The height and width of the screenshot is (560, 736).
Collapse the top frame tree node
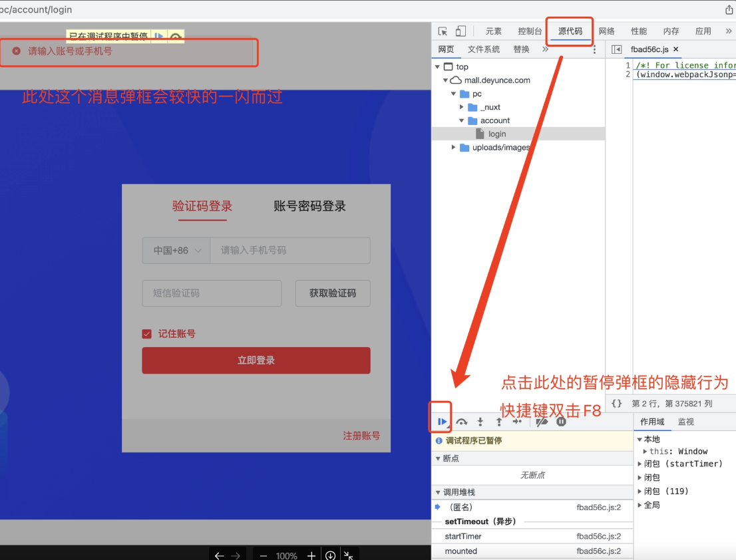pyautogui.click(x=437, y=67)
